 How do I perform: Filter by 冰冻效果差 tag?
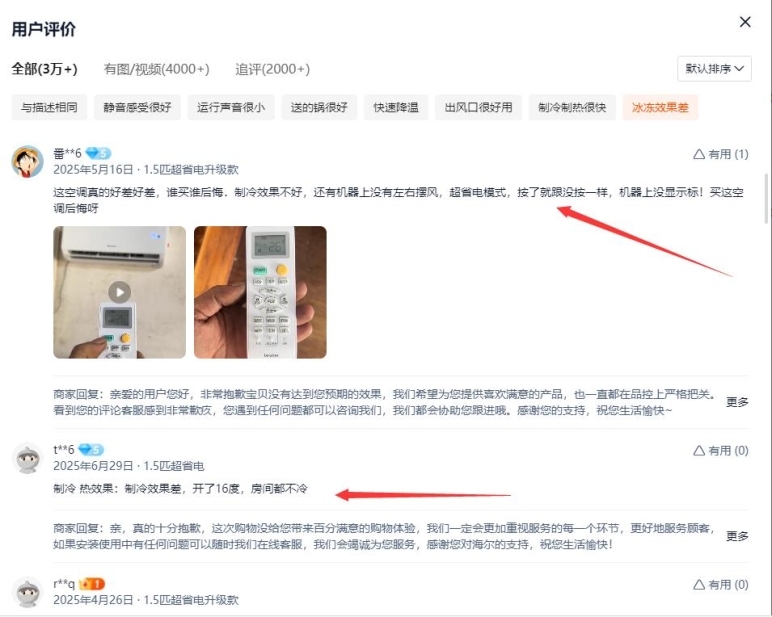(660, 107)
